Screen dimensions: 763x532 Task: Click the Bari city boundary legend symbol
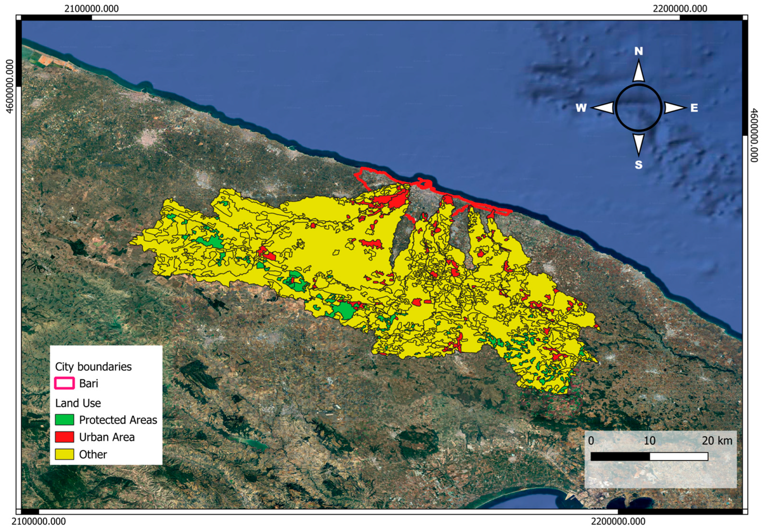(64, 383)
